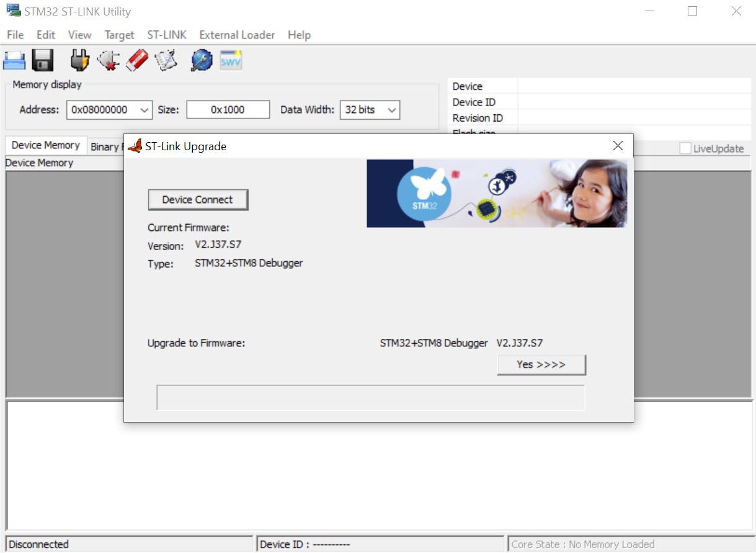Open the SWV viewer icon
The width and height of the screenshot is (756, 553).
click(231, 60)
